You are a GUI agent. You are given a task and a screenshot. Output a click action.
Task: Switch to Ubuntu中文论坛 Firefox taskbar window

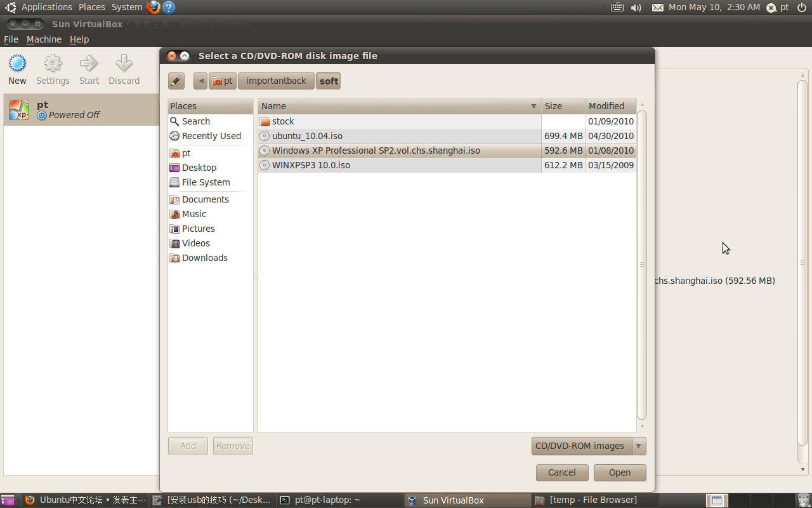click(85, 500)
